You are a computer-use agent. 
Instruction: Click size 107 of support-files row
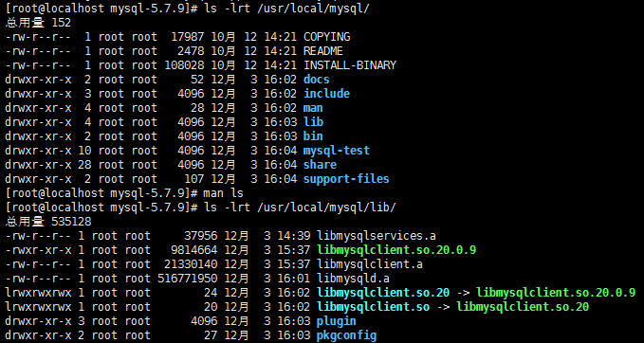click(x=193, y=179)
